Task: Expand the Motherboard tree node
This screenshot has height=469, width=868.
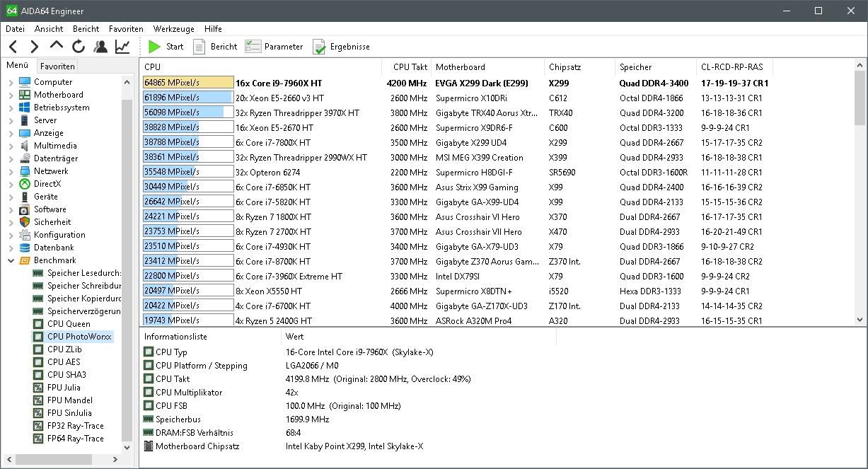Action: pos(11,95)
